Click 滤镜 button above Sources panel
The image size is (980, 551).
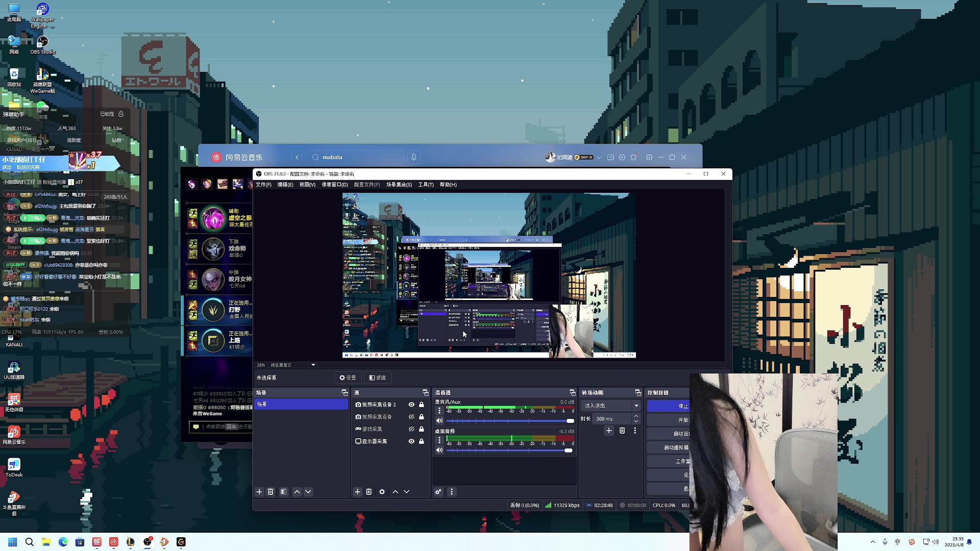(378, 378)
